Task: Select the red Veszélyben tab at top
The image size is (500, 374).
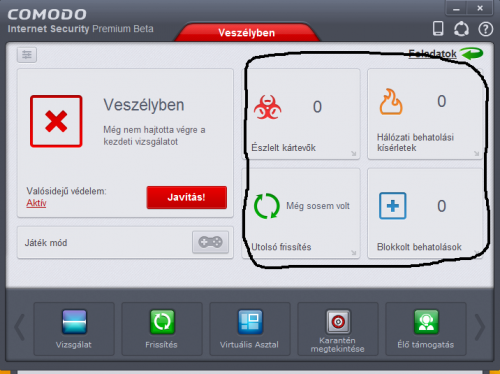Action: [x=247, y=33]
